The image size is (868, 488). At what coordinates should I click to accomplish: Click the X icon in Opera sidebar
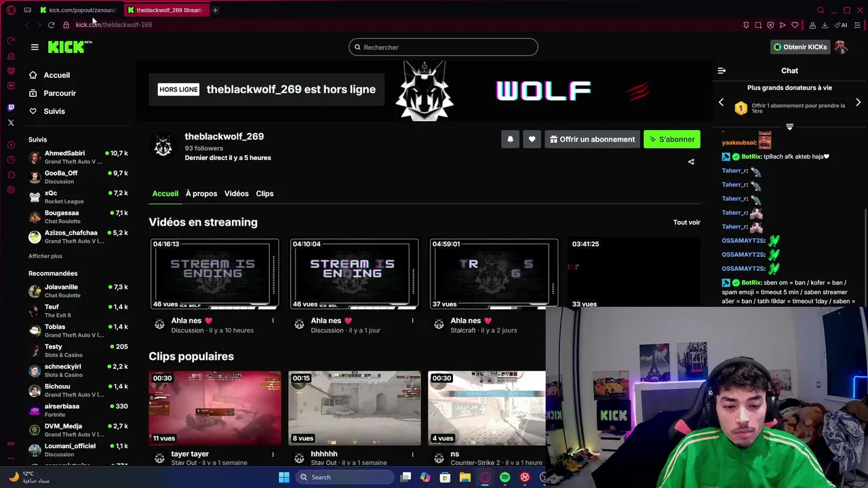(11, 123)
